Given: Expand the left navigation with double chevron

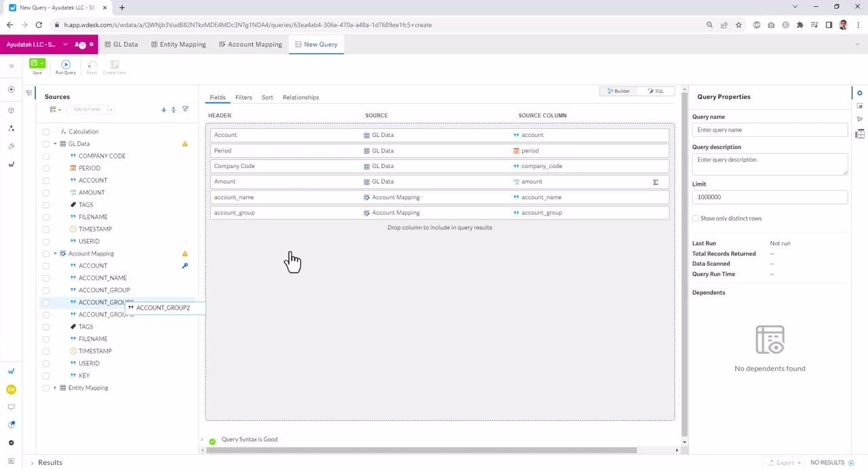Looking at the screenshot, I should [x=11, y=66].
